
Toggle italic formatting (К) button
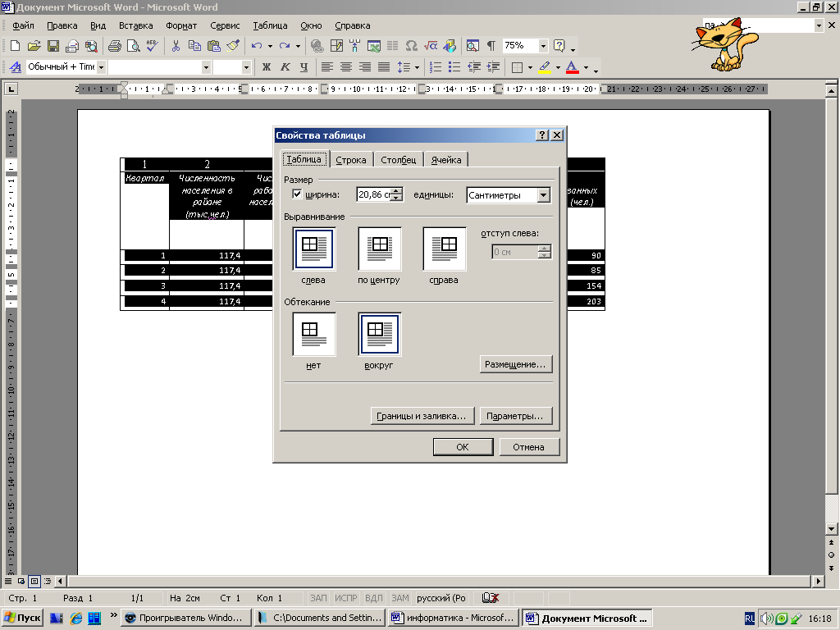pyautogui.click(x=285, y=67)
